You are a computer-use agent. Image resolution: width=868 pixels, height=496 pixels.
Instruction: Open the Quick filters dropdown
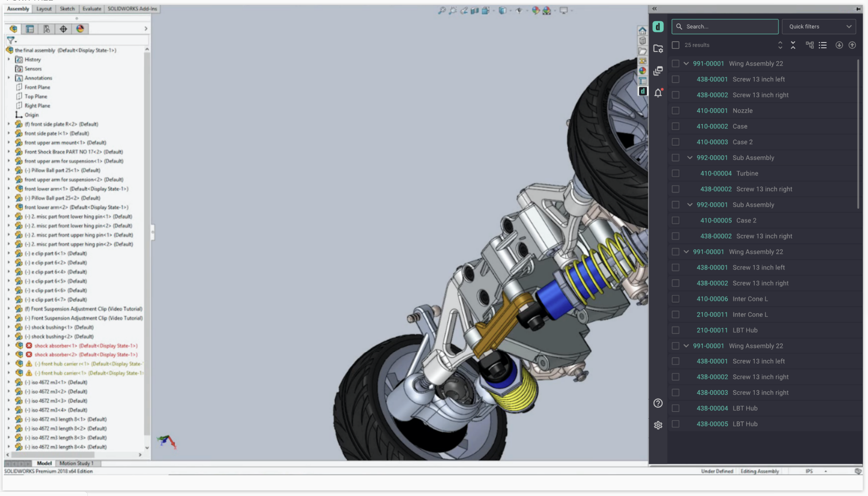click(x=819, y=27)
